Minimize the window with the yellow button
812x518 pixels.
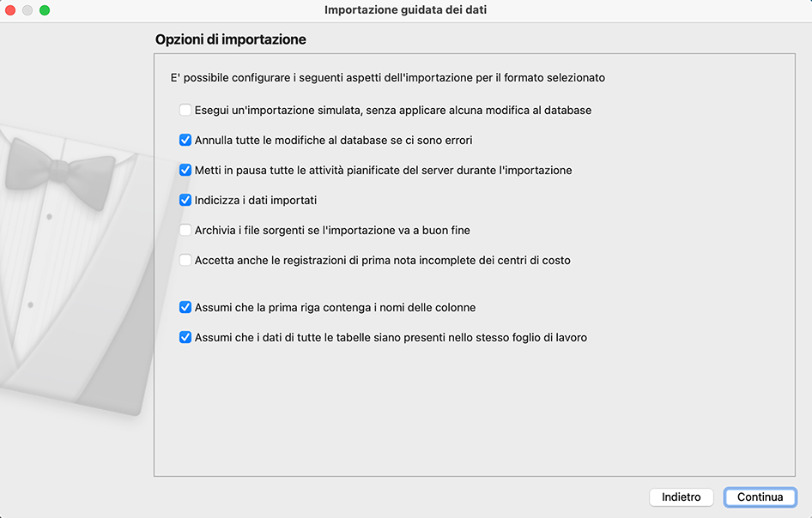click(28, 10)
